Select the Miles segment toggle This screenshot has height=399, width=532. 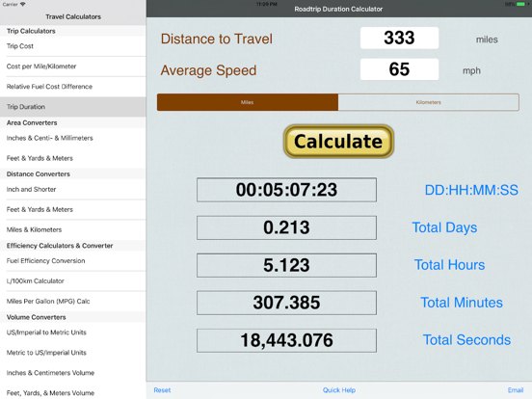(x=248, y=102)
